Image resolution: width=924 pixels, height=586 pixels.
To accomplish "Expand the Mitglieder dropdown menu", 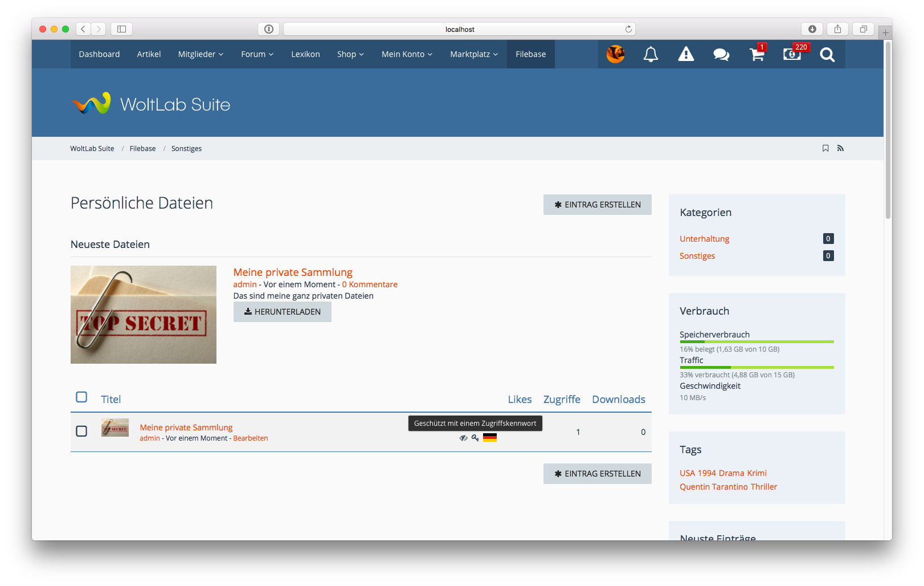I will click(x=201, y=54).
